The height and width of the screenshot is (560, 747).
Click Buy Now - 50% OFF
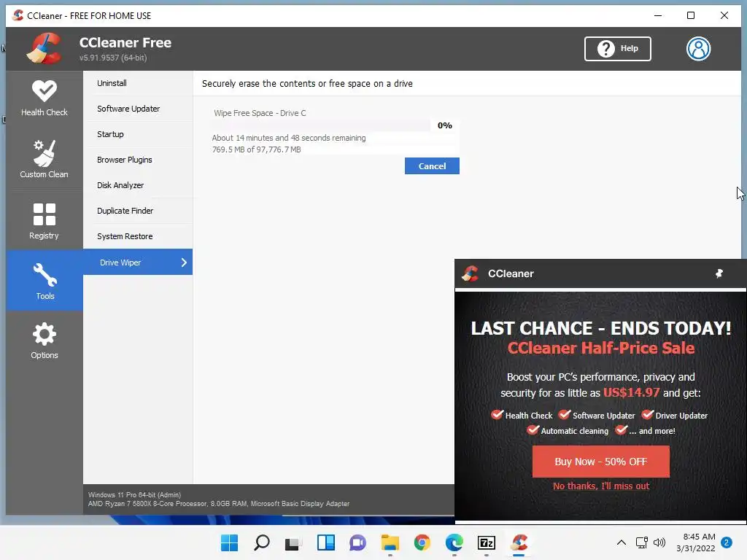(x=601, y=462)
